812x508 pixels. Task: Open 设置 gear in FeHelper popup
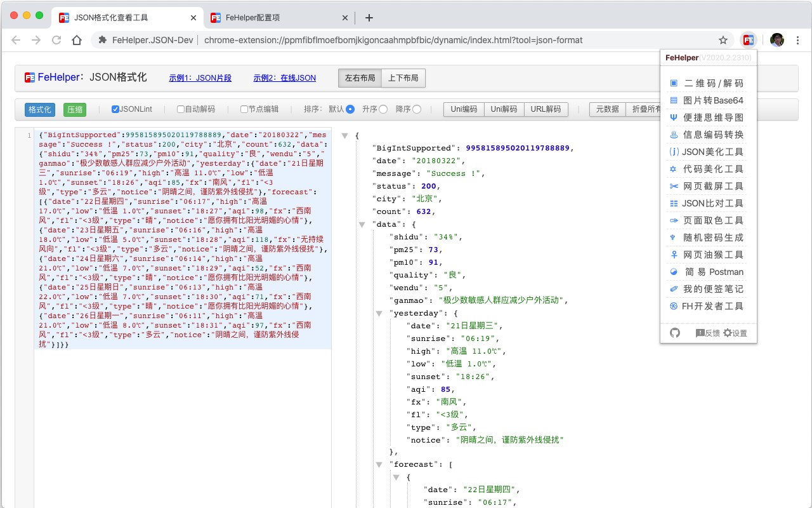pos(735,333)
